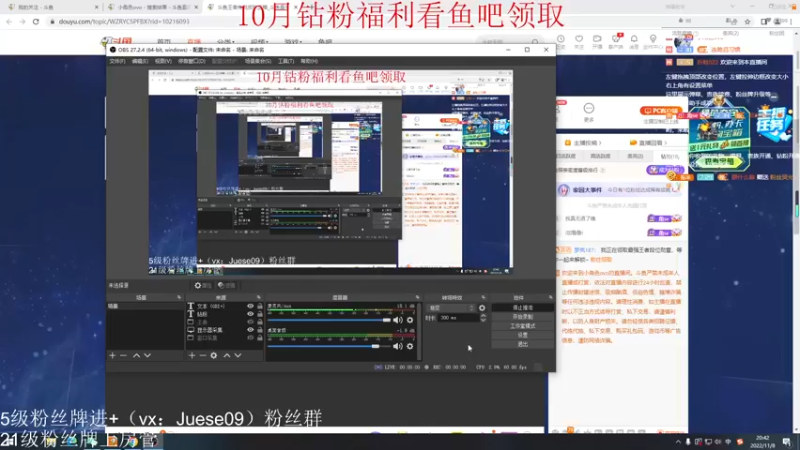The image size is (800, 450).
Task: Toggle visibility of the second text source
Action: pyautogui.click(x=251, y=314)
